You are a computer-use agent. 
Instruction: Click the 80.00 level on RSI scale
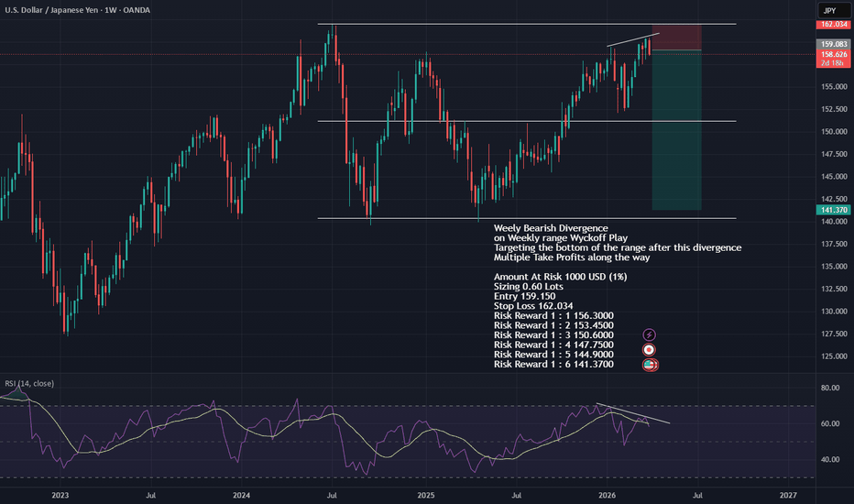click(828, 388)
